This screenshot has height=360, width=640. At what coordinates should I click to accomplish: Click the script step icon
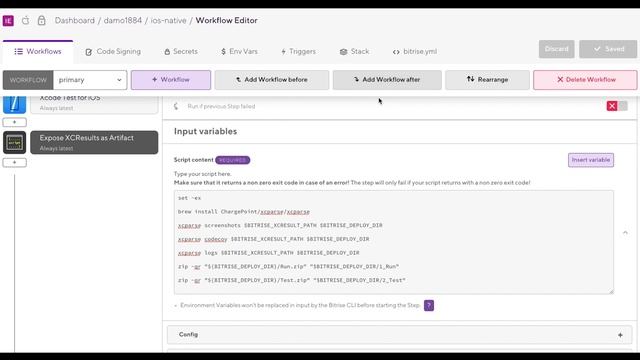pos(15,142)
